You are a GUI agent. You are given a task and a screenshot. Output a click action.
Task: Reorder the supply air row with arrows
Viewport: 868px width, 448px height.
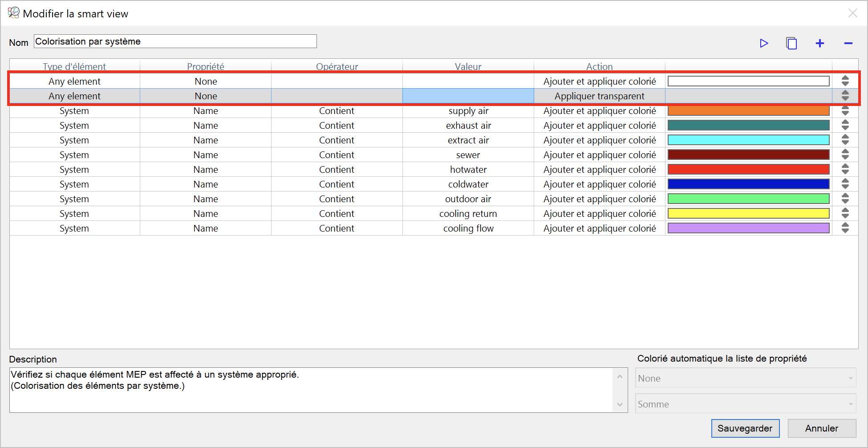click(845, 110)
